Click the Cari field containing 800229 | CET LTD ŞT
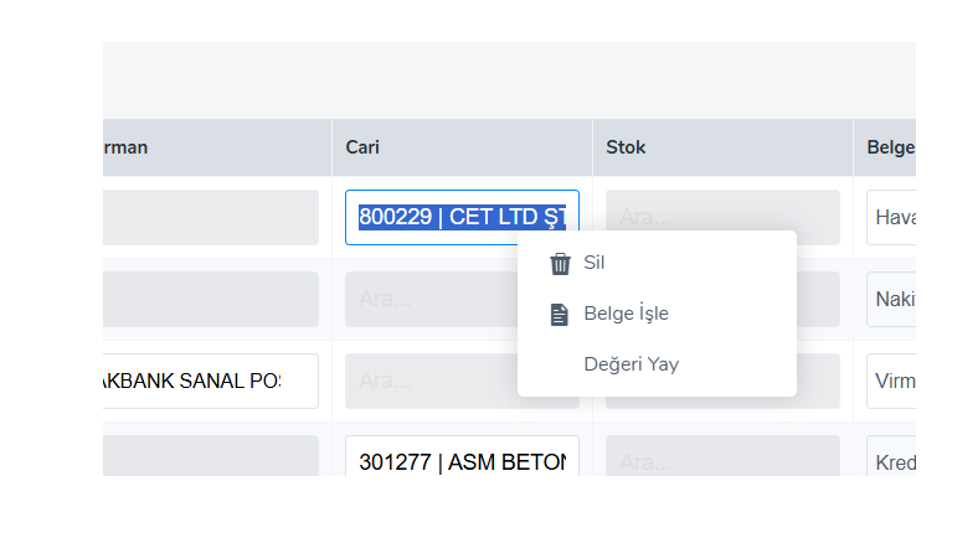Screen dimensions: 968x558 tap(462, 218)
